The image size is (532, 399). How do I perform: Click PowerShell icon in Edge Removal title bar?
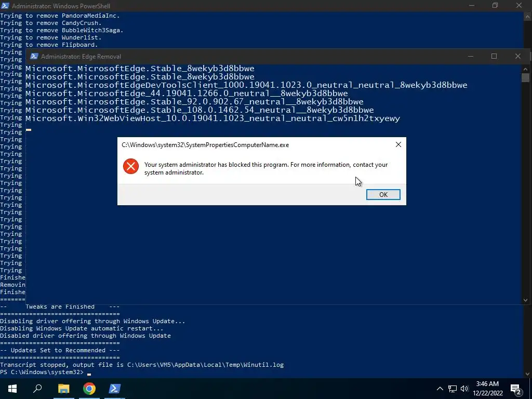click(x=34, y=56)
